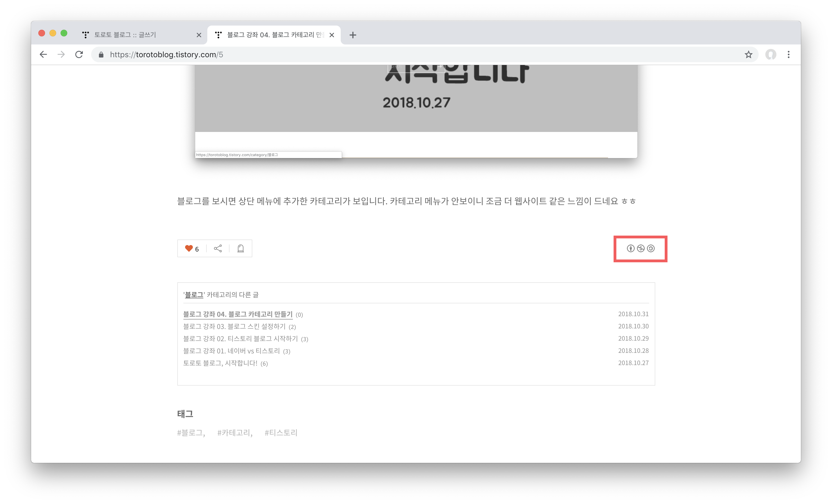832x504 pixels.
Task: Click the share-alike license icon
Action: point(651,248)
